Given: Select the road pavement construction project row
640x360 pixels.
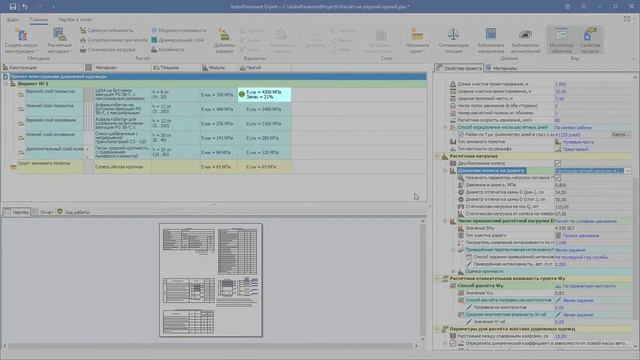Looking at the screenshot, I should pos(218,76).
